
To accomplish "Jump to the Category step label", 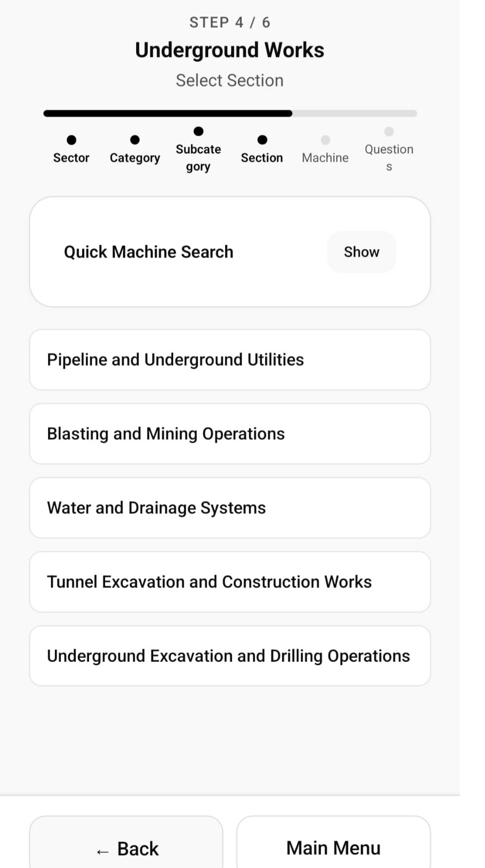I will pyautogui.click(x=135, y=158).
